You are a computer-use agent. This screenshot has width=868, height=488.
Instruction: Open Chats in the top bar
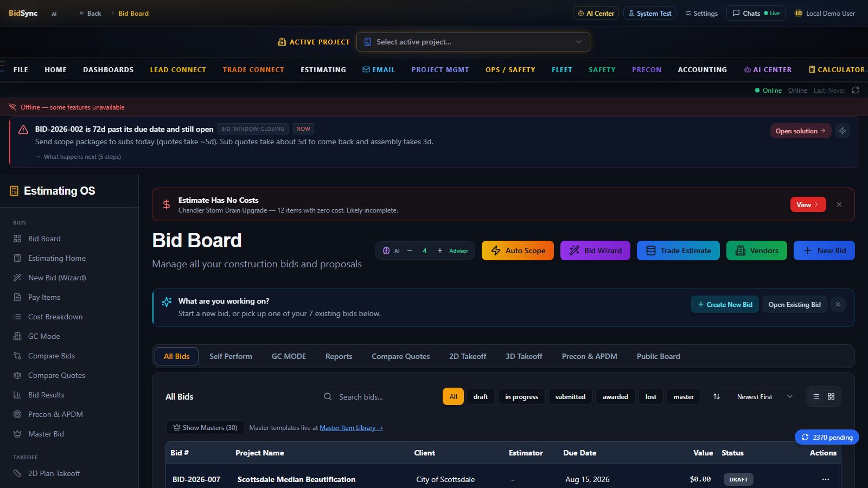[756, 13]
